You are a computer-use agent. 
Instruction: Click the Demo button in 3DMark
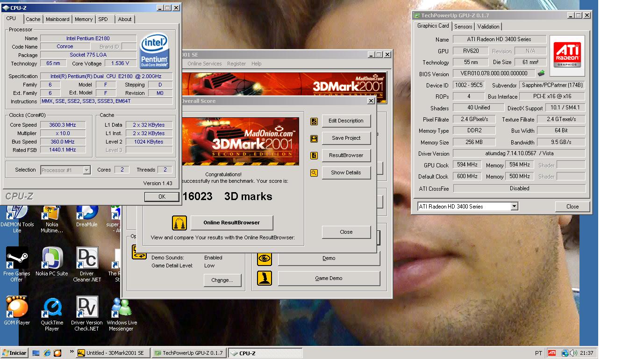pos(329,258)
